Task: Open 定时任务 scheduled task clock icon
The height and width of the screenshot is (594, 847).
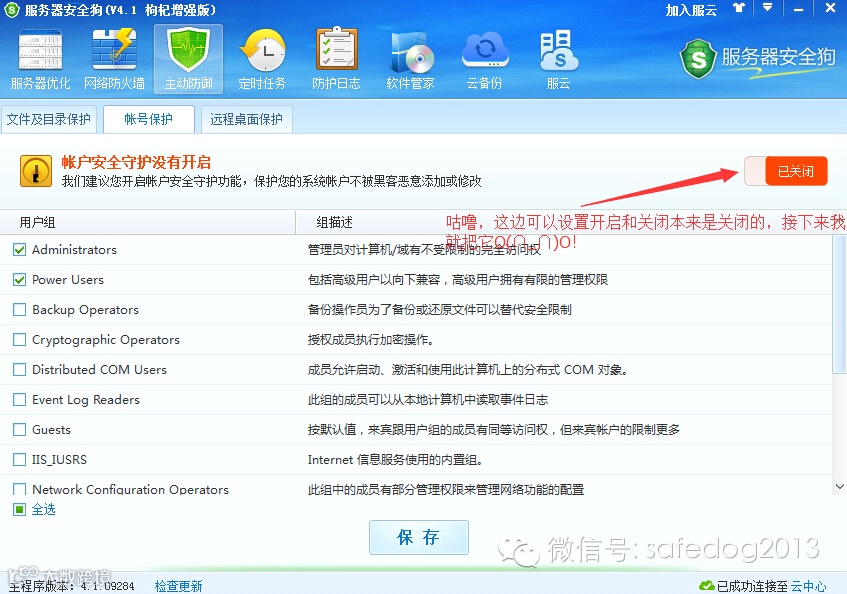Action: tap(262, 58)
